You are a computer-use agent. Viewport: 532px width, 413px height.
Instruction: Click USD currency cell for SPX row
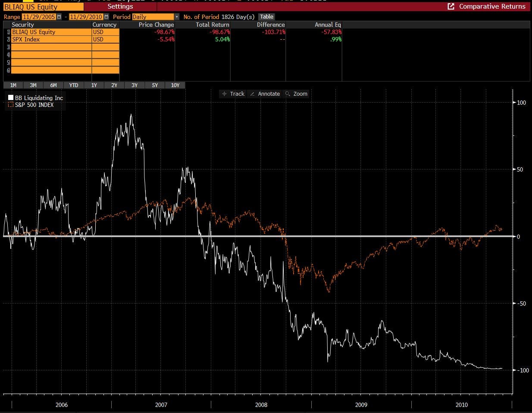point(106,39)
